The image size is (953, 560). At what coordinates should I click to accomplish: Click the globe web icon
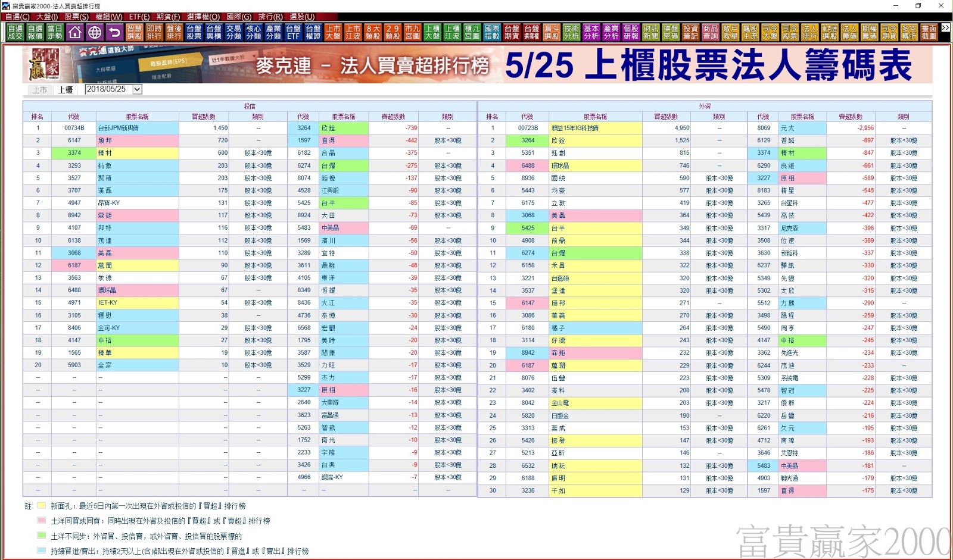point(95,32)
